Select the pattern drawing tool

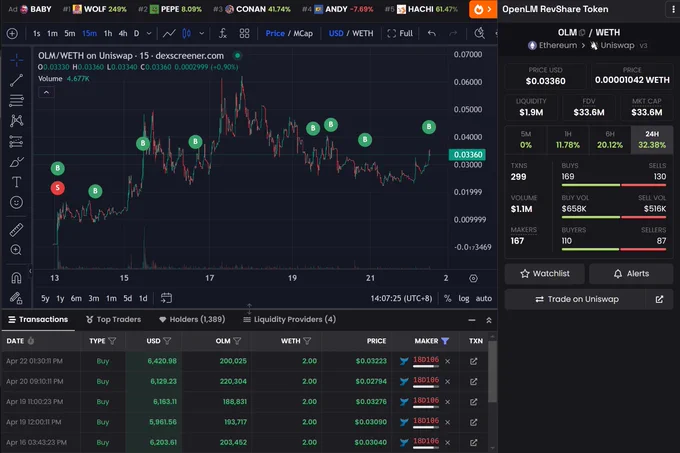pos(16,121)
